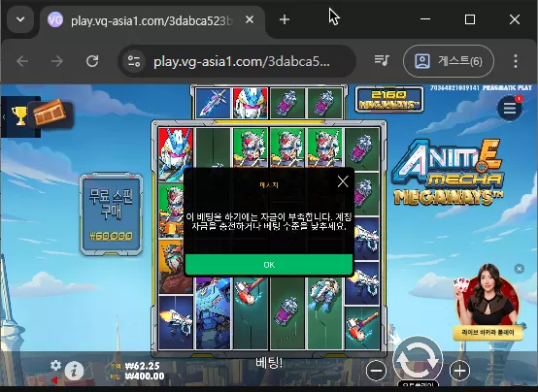Open the game info icon

coord(74,371)
